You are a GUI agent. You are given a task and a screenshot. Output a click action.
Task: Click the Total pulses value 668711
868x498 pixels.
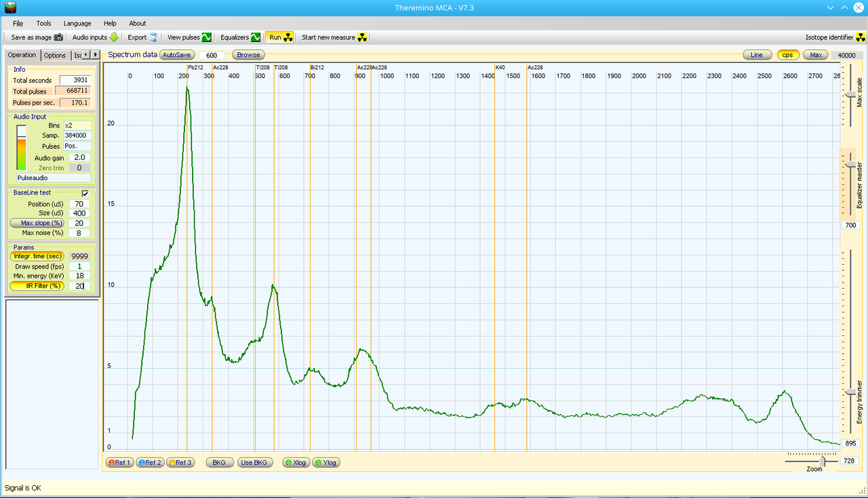(x=73, y=91)
